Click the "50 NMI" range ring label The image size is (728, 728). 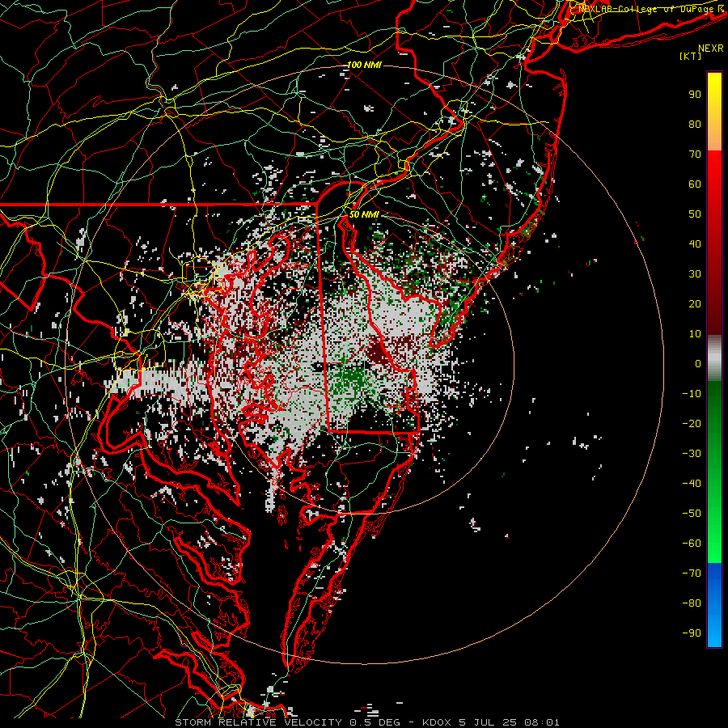[364, 214]
